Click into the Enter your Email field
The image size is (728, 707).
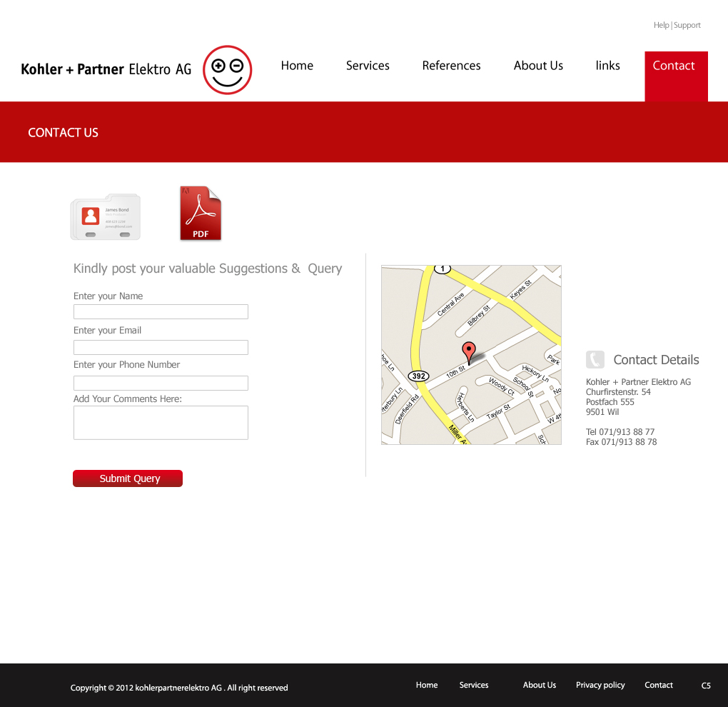(x=161, y=348)
